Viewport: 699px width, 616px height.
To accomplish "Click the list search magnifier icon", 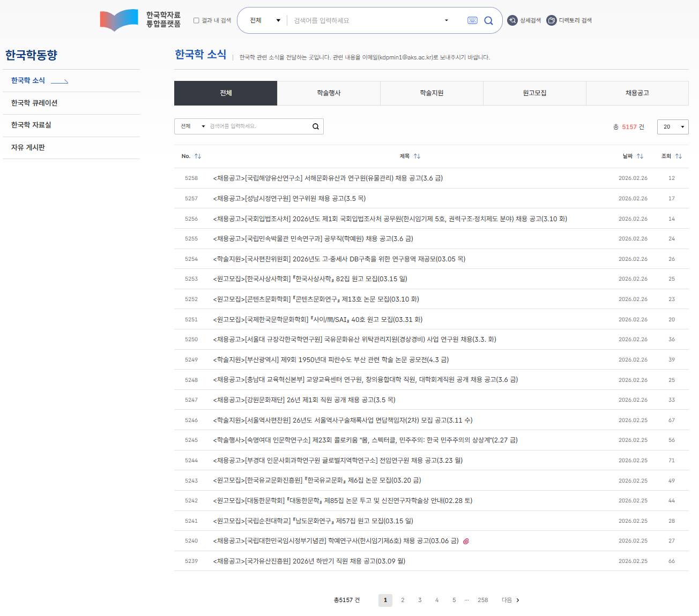I will pos(316,126).
